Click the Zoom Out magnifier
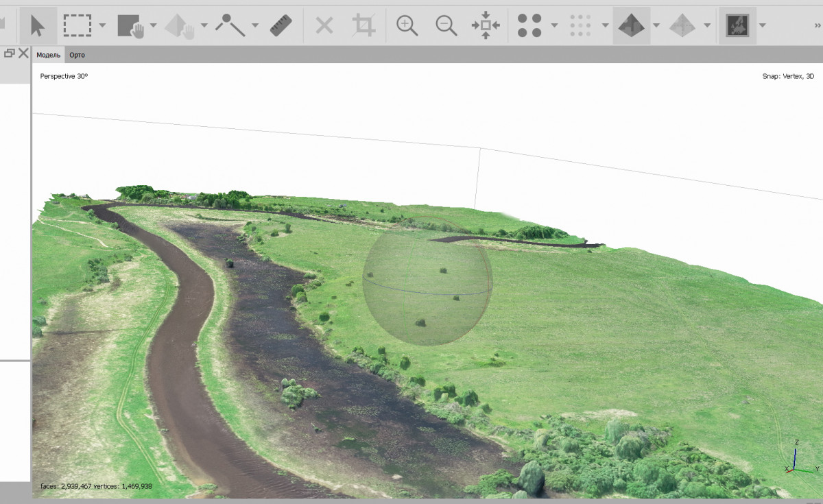 pyautogui.click(x=446, y=25)
